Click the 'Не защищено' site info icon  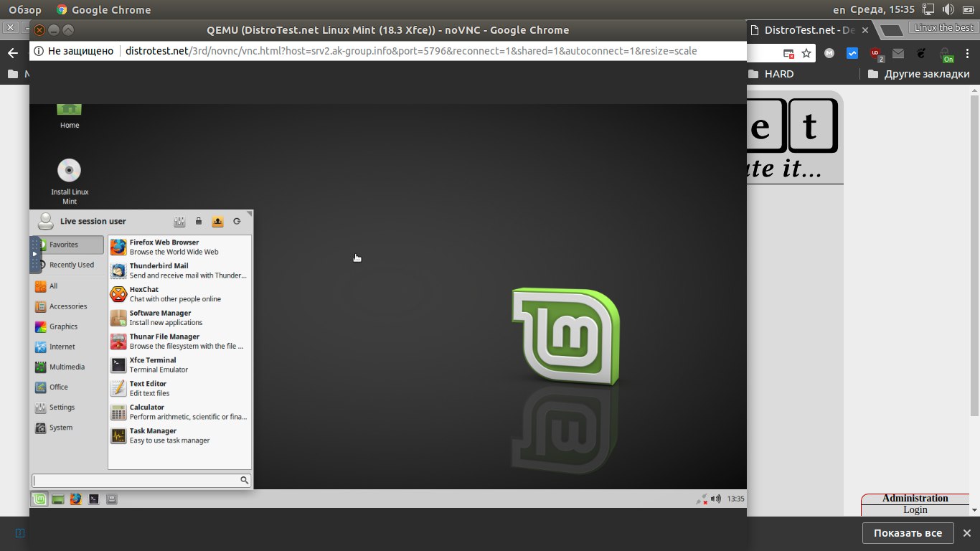point(38,51)
